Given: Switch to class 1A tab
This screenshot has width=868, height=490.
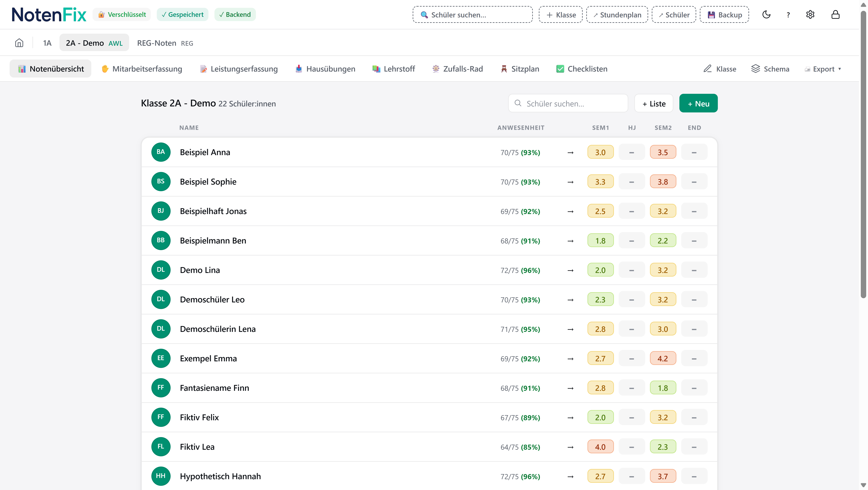Looking at the screenshot, I should [x=47, y=43].
